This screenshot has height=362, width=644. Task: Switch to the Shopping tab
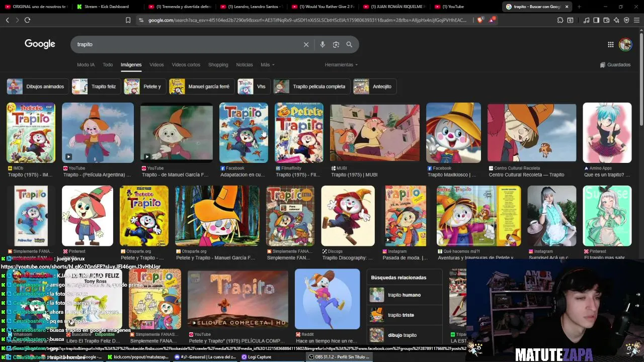(218, 65)
